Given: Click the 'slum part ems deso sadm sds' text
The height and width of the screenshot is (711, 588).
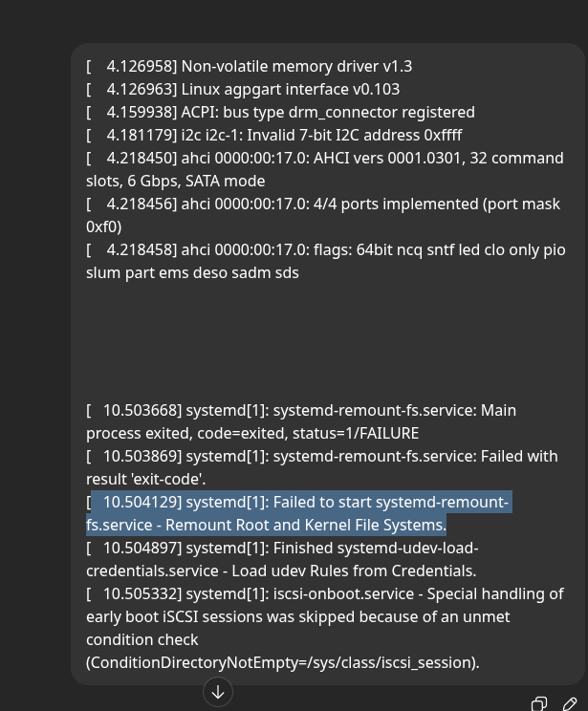Looking at the screenshot, I should (192, 273).
